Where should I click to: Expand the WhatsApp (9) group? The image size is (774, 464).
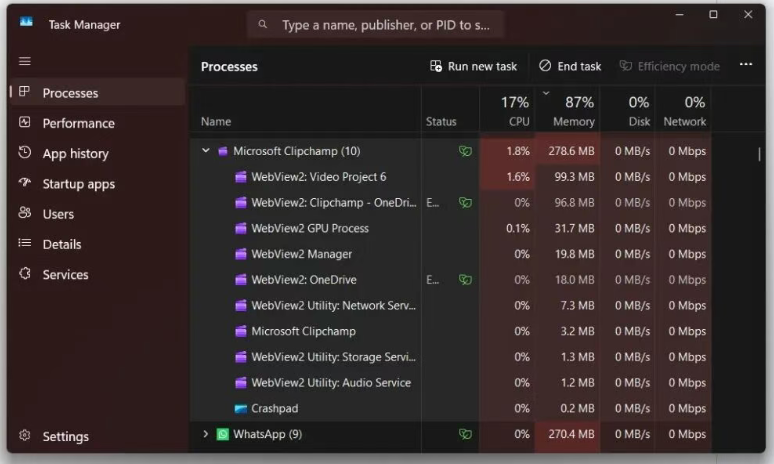pos(206,434)
